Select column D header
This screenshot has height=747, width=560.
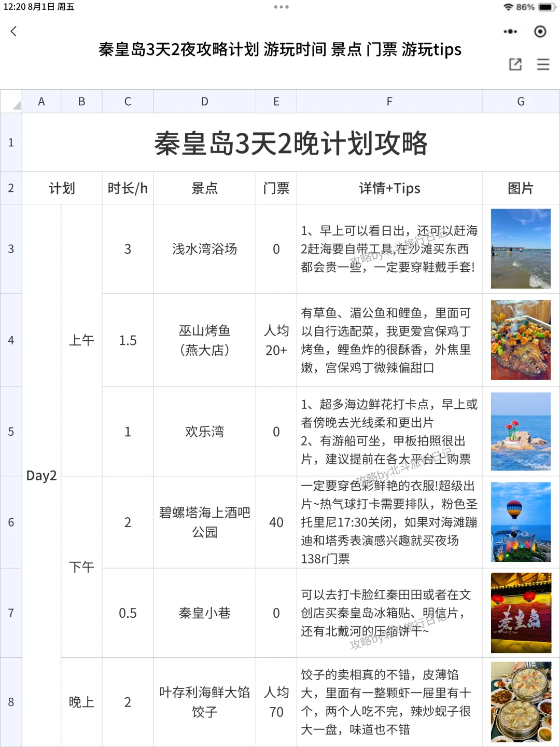coord(205,102)
